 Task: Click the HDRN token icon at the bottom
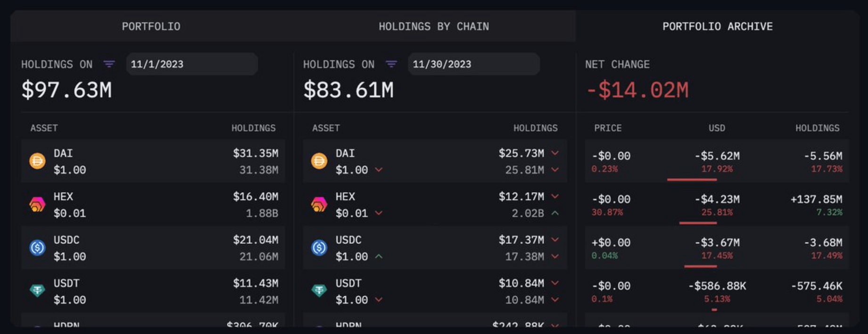37,326
